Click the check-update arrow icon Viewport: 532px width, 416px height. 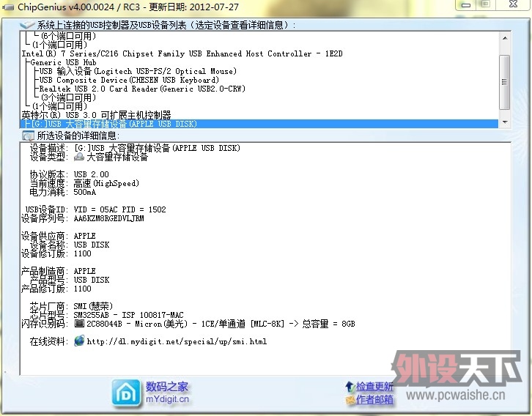point(349,386)
